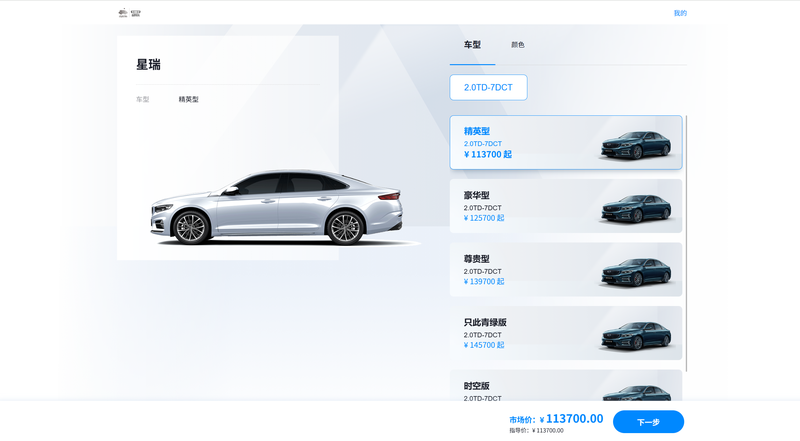The image size is (800, 441).
Task: Choose the 只此青绿版 trim card
Action: pyautogui.click(x=566, y=333)
